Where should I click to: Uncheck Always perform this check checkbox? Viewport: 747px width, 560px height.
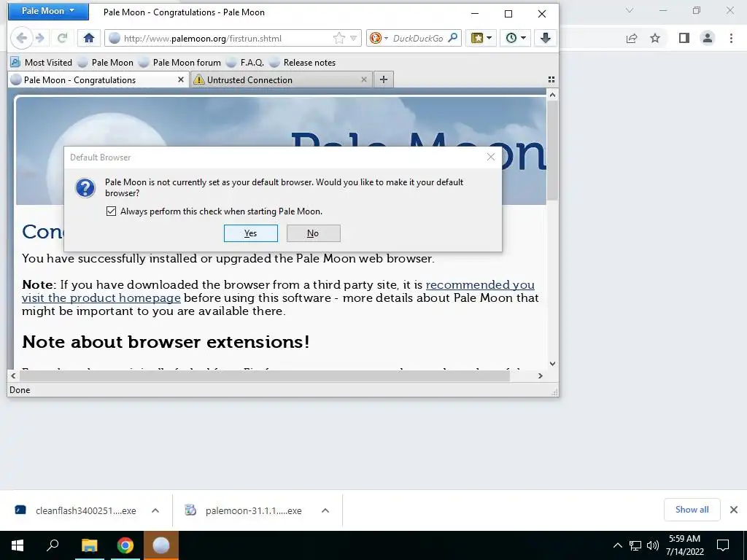coord(111,211)
